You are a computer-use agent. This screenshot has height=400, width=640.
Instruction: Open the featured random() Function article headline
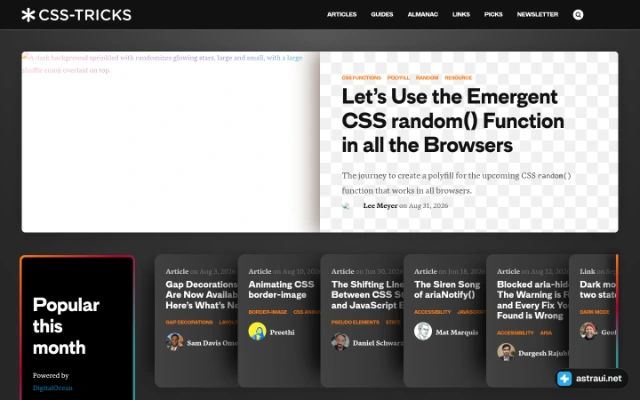click(453, 121)
